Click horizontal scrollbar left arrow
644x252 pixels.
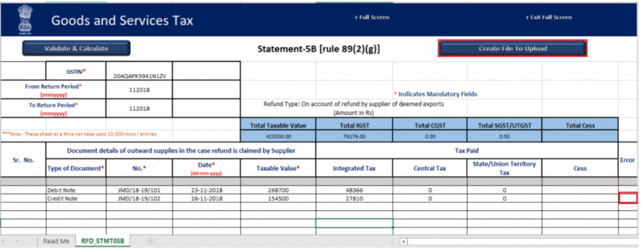pos(404,241)
